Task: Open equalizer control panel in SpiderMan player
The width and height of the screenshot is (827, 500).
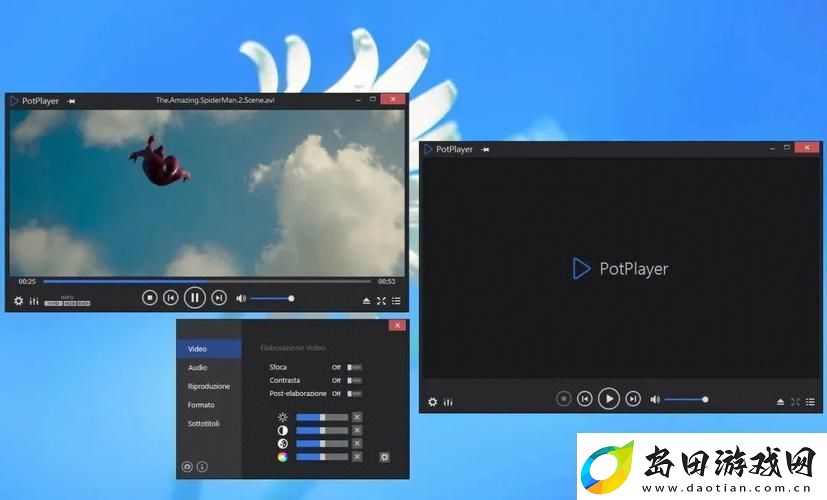Action: click(x=34, y=301)
